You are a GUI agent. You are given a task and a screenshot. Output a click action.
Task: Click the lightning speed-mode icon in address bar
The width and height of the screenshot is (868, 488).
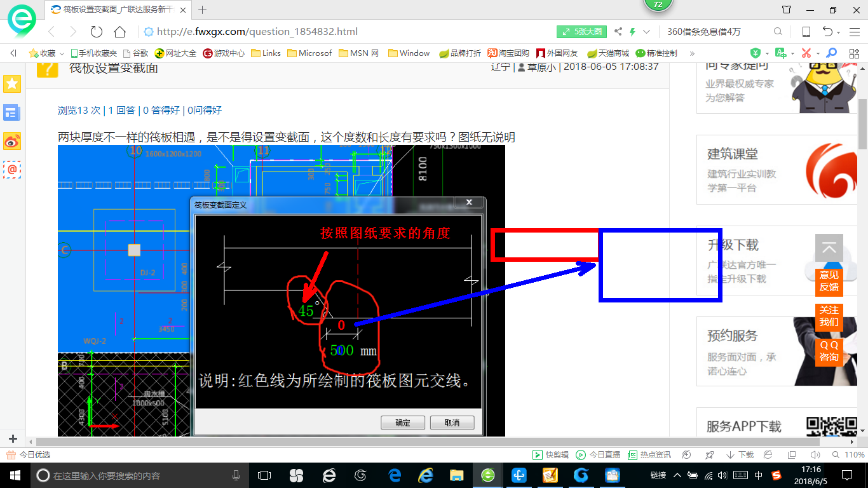click(x=633, y=32)
